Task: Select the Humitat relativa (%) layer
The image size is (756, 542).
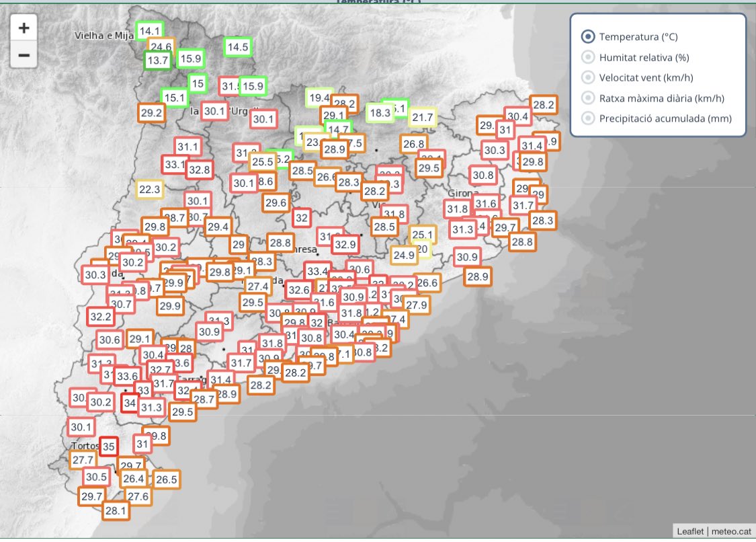Action: click(x=588, y=57)
